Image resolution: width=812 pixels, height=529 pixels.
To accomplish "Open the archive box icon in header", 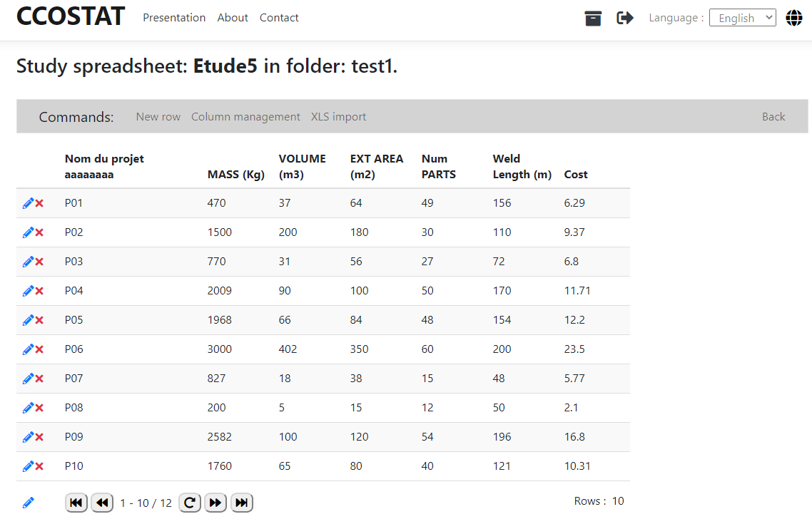I will tap(593, 19).
